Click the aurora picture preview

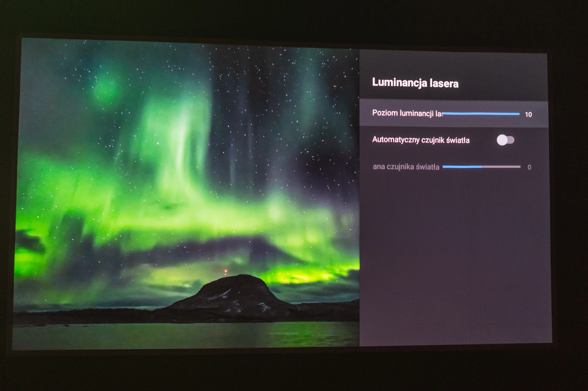tap(186, 195)
